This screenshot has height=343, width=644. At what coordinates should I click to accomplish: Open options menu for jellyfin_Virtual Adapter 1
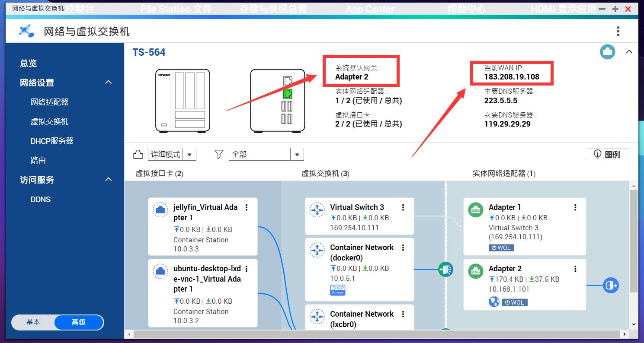tap(247, 207)
